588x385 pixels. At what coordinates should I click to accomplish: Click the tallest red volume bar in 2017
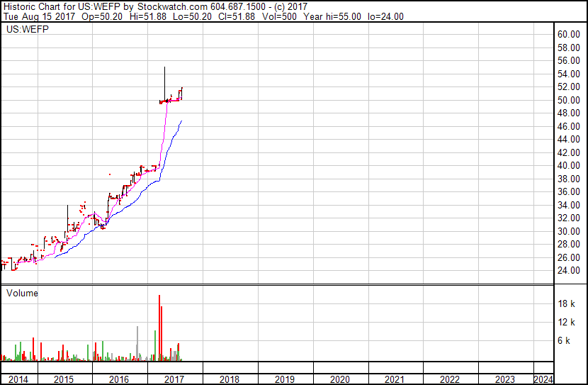click(159, 328)
